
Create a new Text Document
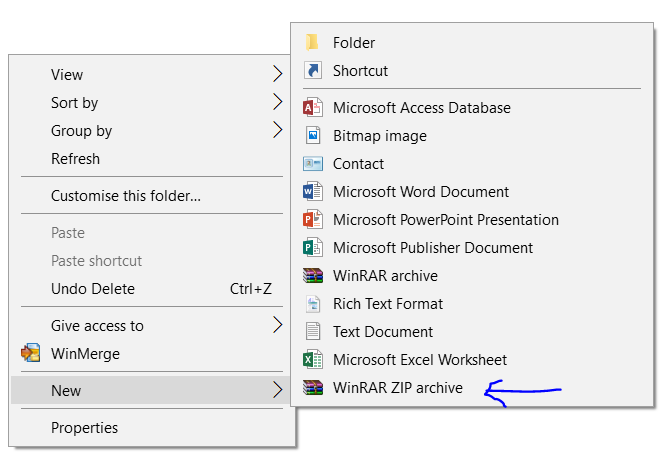tap(383, 332)
